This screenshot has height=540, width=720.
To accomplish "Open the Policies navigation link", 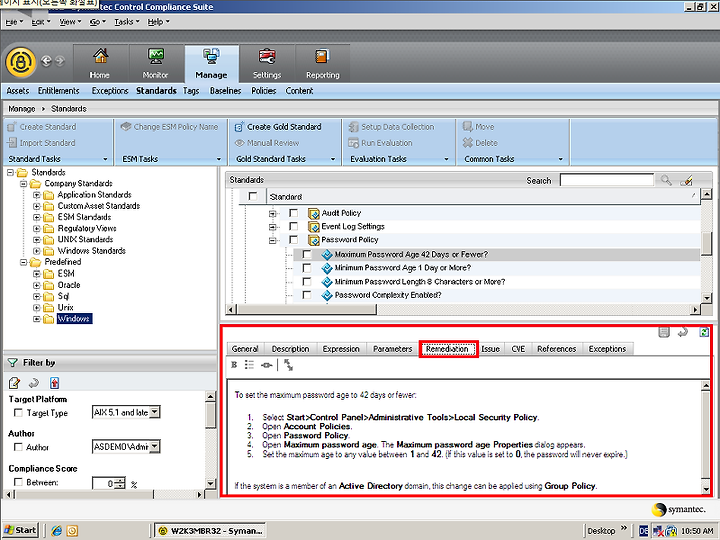I will point(264,91).
